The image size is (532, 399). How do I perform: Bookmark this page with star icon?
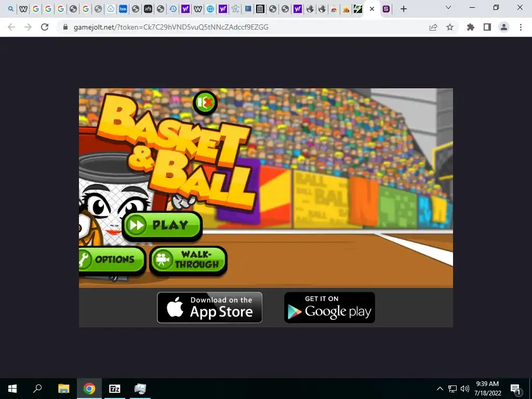click(450, 27)
